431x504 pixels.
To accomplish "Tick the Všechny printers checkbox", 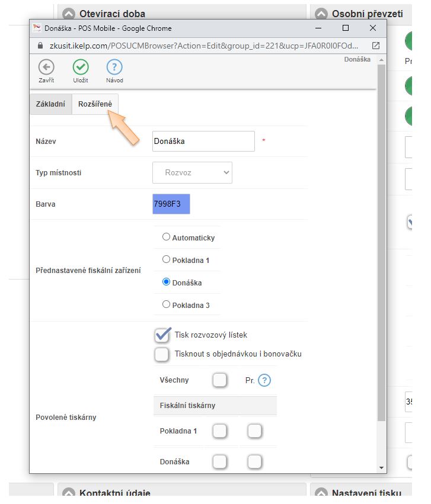I will 220,380.
